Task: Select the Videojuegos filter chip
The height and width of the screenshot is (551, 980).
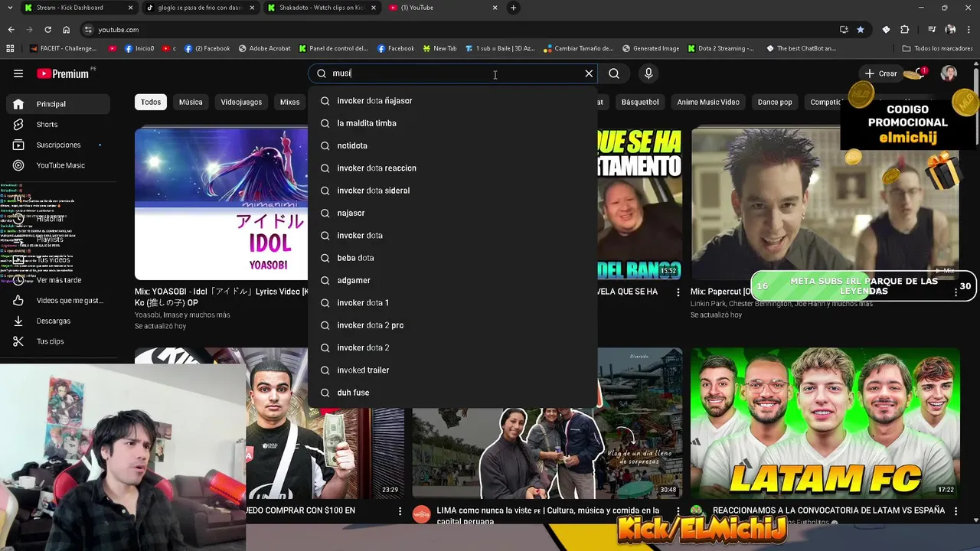Action: point(241,102)
